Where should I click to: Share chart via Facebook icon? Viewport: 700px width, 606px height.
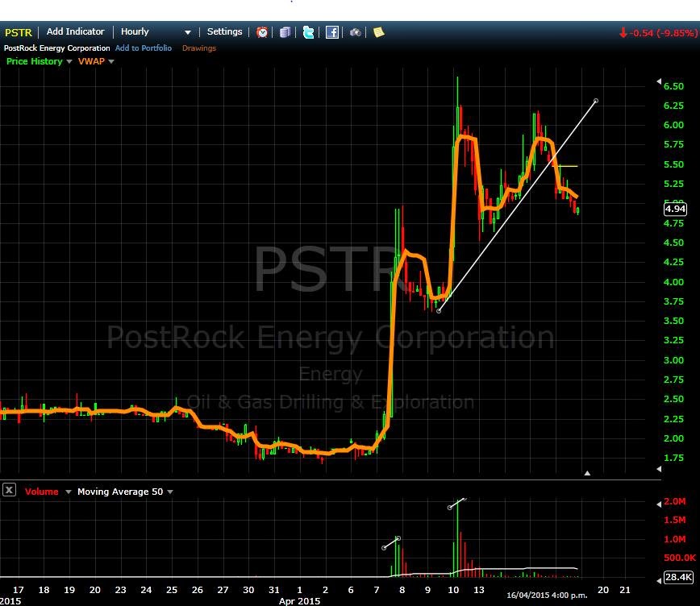331,32
